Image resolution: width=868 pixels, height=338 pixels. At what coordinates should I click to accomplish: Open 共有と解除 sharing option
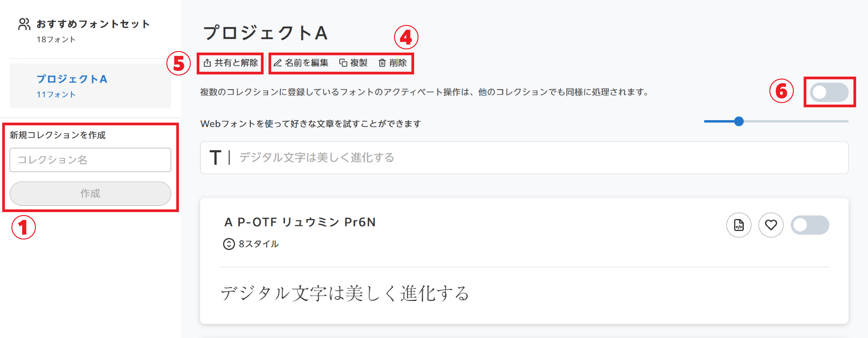click(231, 63)
